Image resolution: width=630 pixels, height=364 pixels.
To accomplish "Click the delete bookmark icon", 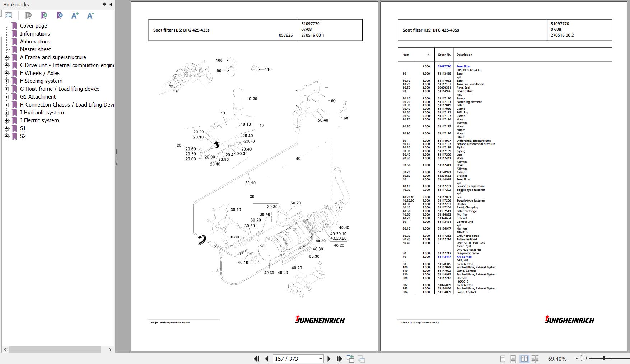I will tap(28, 15).
